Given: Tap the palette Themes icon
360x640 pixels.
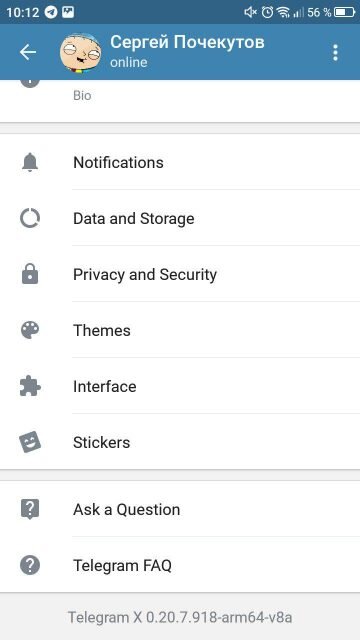Looking at the screenshot, I should point(30,330).
